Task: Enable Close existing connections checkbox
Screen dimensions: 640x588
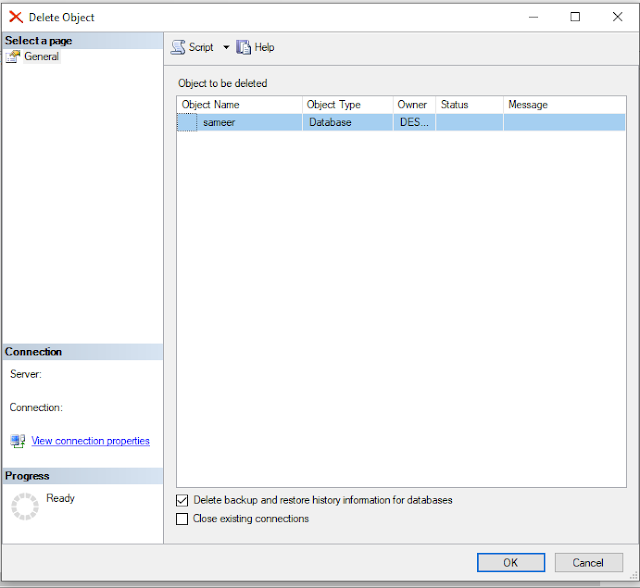Action: (x=182, y=519)
